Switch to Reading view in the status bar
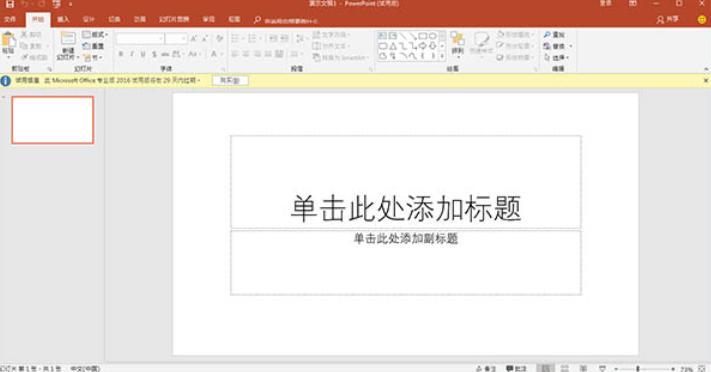Viewport: 711px width, 372px height. (583, 368)
